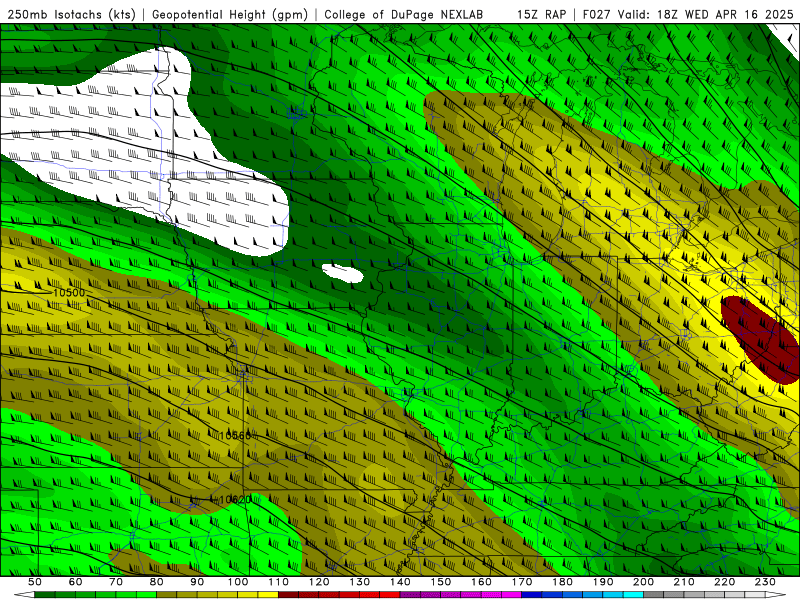Click the 220 value on the legend scale
The width and height of the screenshot is (800, 600).
click(x=724, y=582)
